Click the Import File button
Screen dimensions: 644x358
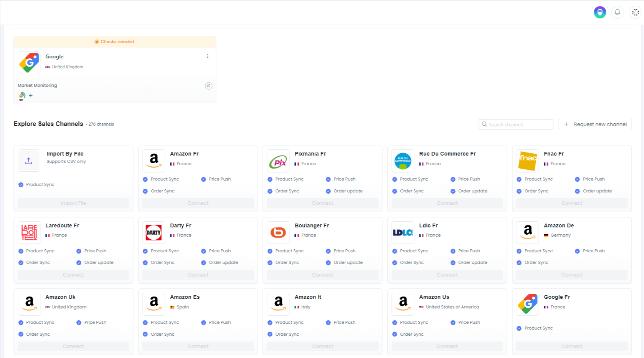coord(73,203)
